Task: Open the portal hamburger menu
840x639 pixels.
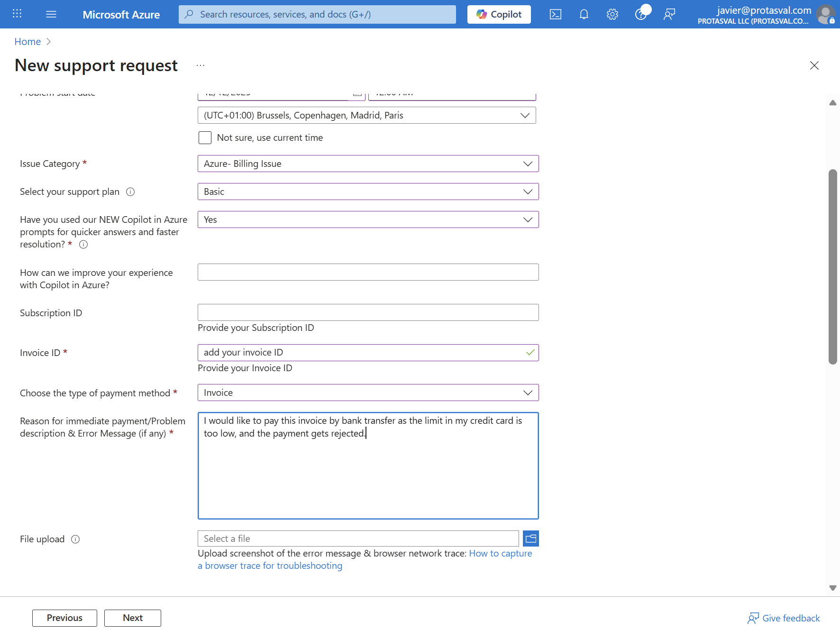Action: [51, 14]
